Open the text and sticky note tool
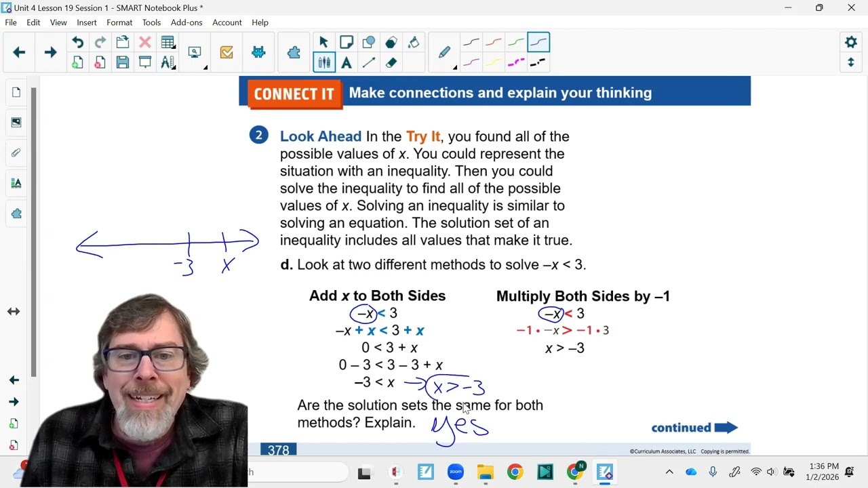 tap(346, 43)
